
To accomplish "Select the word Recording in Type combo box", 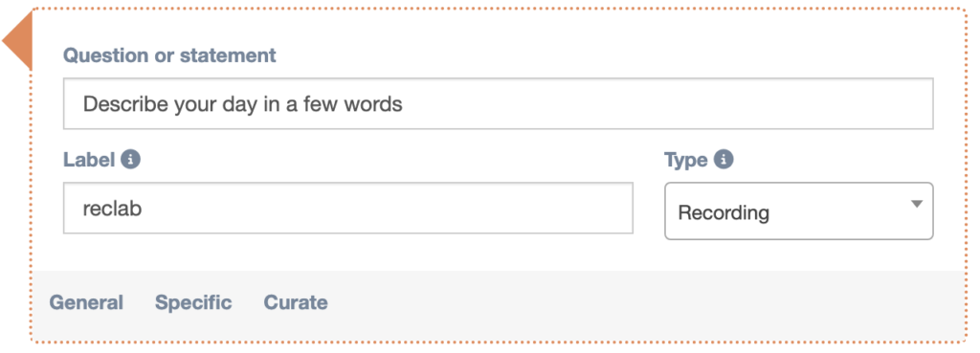I will (x=724, y=212).
